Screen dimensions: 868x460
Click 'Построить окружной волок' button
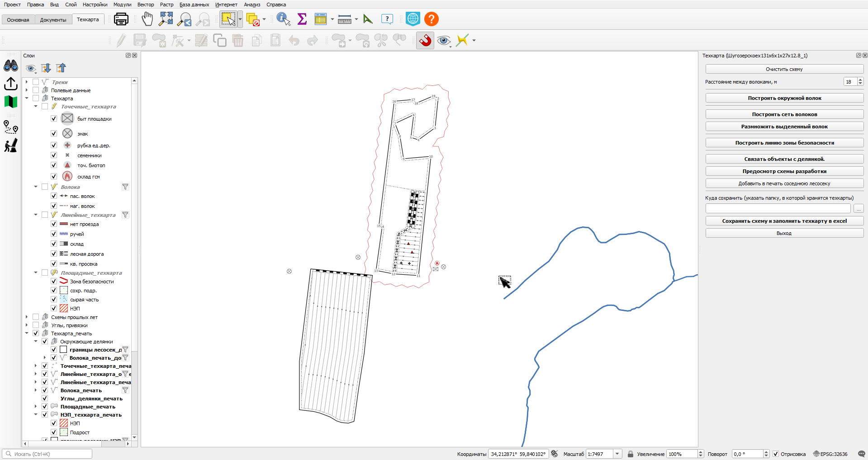coord(784,98)
